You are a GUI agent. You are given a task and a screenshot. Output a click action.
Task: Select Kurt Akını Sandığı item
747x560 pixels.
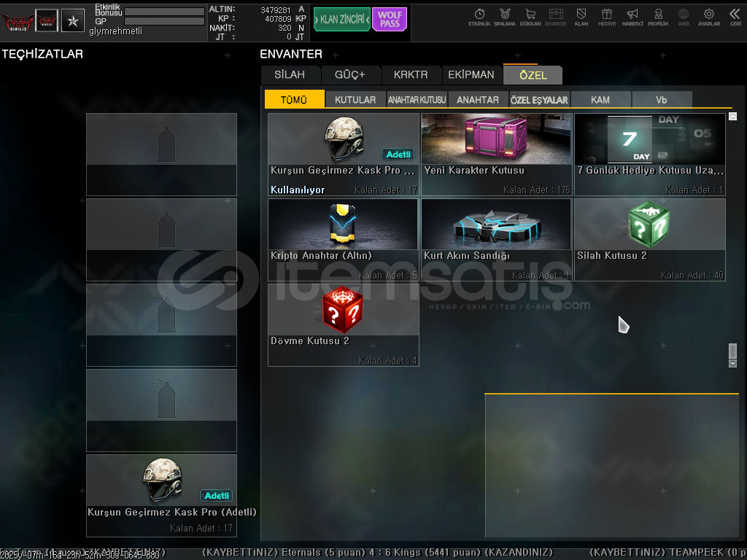(x=496, y=239)
